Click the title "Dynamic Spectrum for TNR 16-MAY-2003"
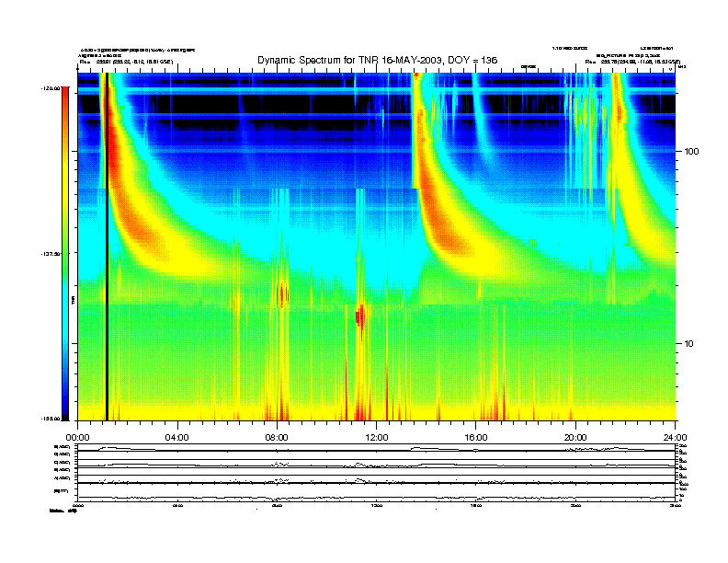This screenshot has height=563, width=728. (377, 61)
